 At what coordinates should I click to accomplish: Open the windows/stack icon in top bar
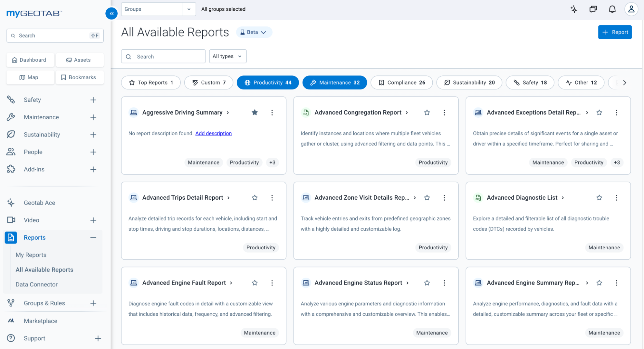click(x=593, y=9)
